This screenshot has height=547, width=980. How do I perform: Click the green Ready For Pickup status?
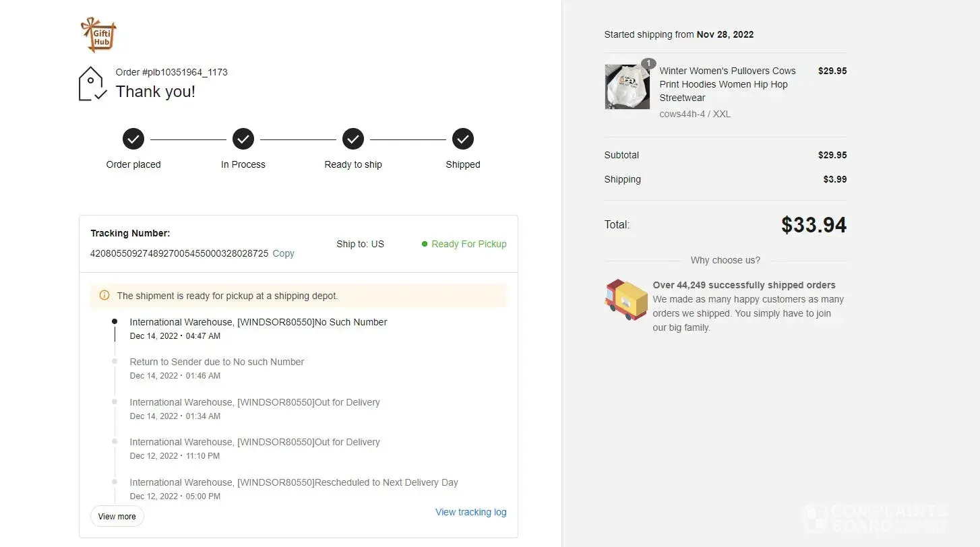pyautogui.click(x=468, y=244)
